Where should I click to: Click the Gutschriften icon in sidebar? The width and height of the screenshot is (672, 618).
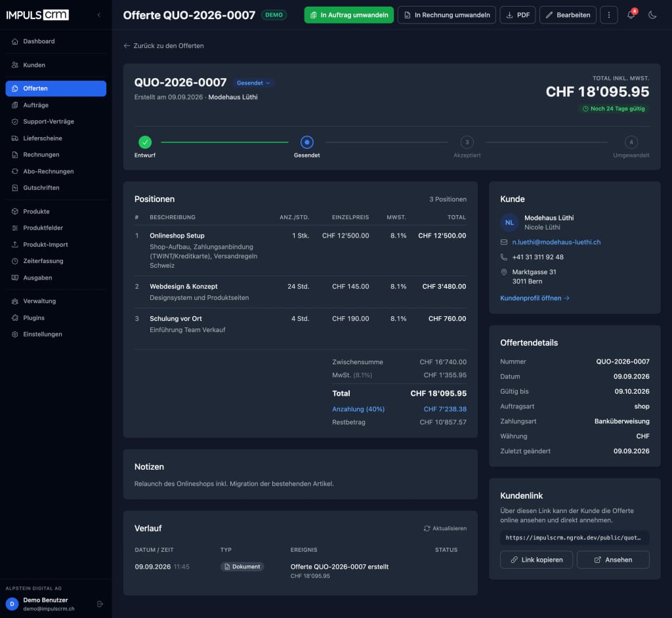coord(15,188)
